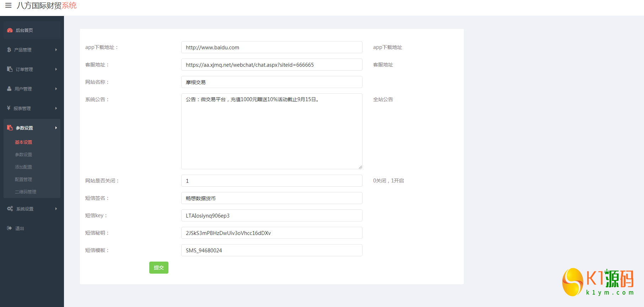
Task: Expand the 产品管理 submenu arrow
Action: click(56, 50)
